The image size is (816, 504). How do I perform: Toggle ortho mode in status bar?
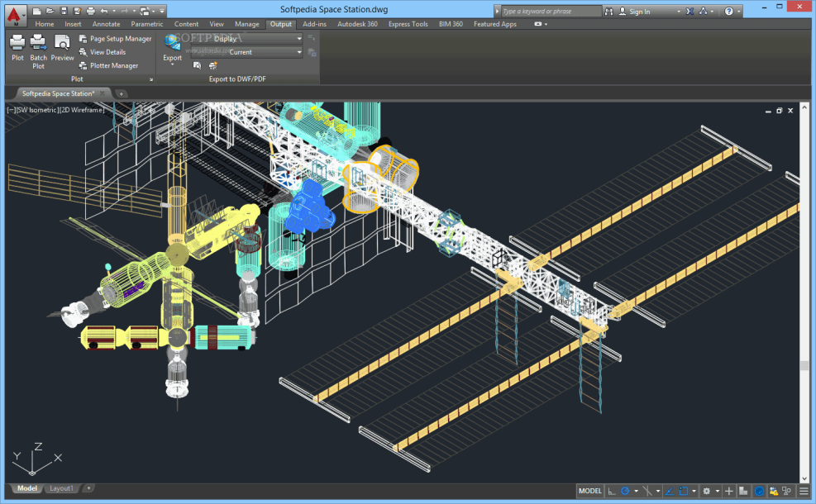coord(610,491)
